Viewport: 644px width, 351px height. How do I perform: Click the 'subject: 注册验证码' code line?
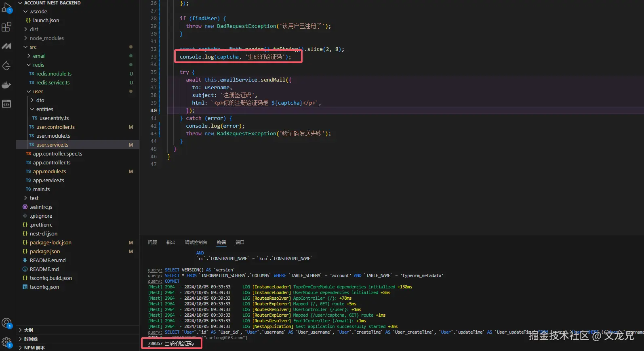coord(225,95)
